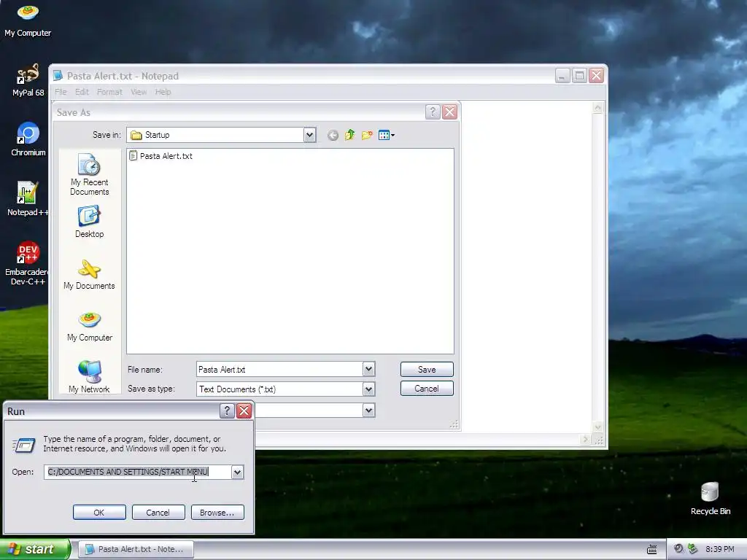Select My Recent Documents in places bar

[90, 175]
